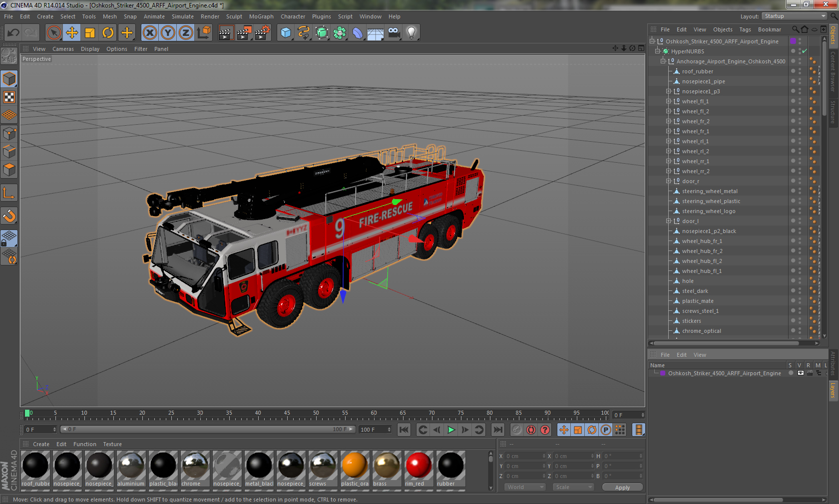Enable the Snap magnet tool
The image size is (839, 504).
(9, 216)
